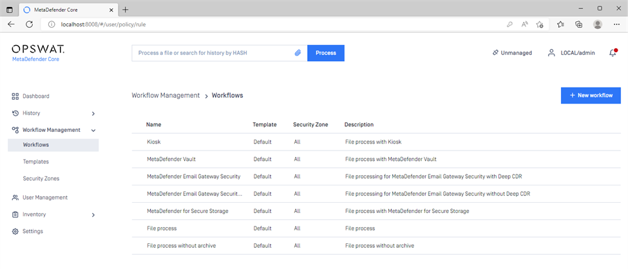Open MetaDefender for Secure Storage workflow
This screenshot has height=269, width=644.
pyautogui.click(x=376, y=210)
